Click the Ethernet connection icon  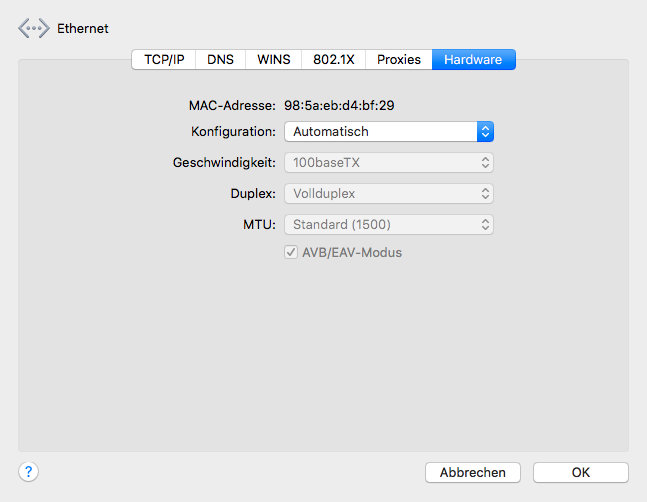pyautogui.click(x=33, y=29)
